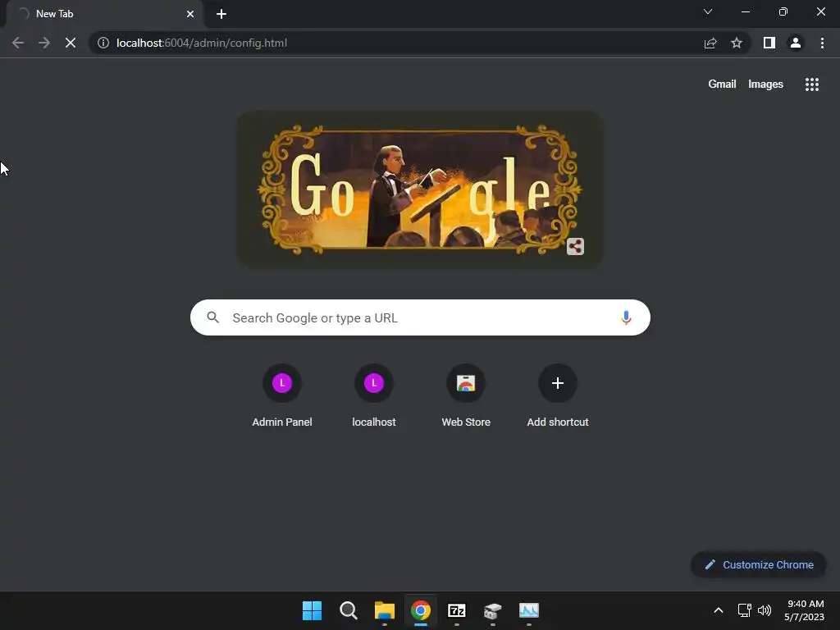Click the Customize Chrome button
This screenshot has height=630, width=840.
click(x=759, y=564)
